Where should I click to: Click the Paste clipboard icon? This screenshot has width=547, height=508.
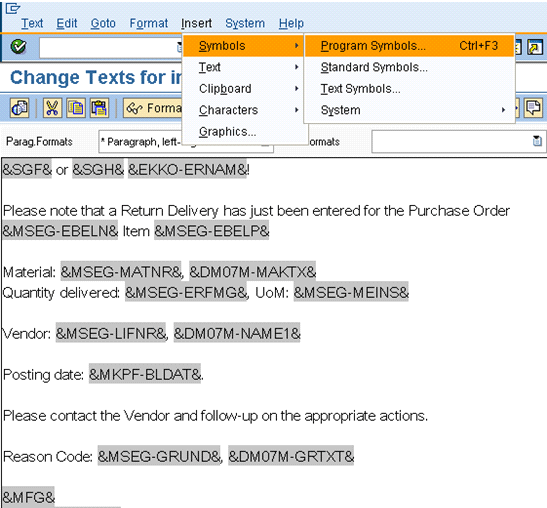[x=99, y=108]
